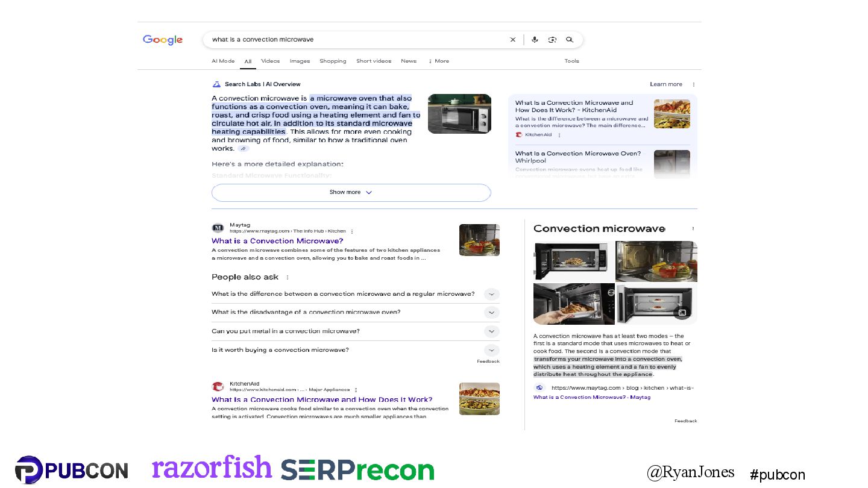Switch to Images tab
Image resolution: width=868 pixels, height=488 pixels.
coord(300,61)
